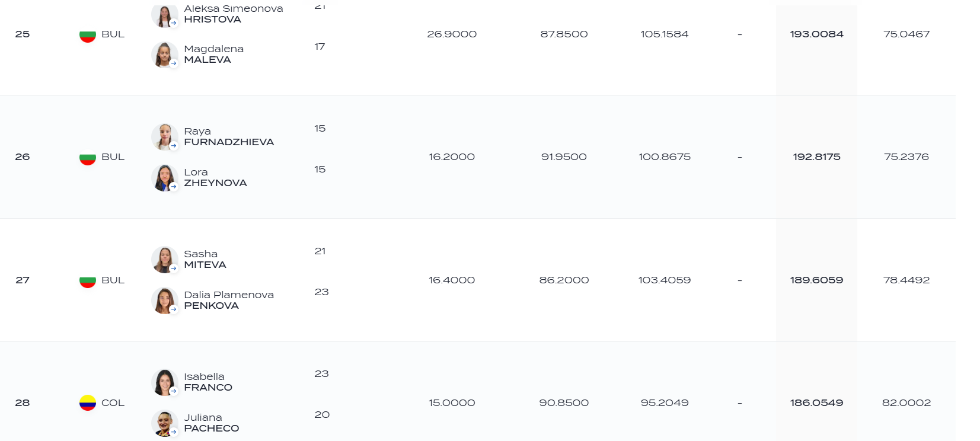The height and width of the screenshot is (441, 980).
Task: Click the Bulgaria flag icon in rank 27
Action: 88,280
